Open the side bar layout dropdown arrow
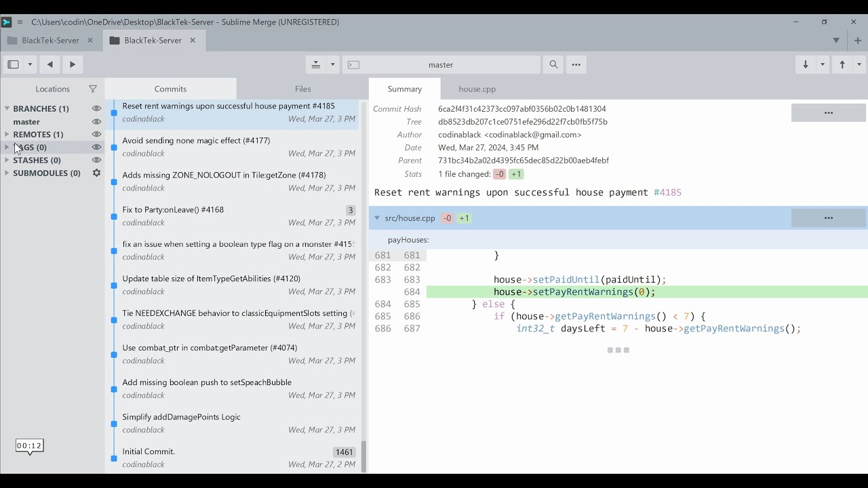 click(x=30, y=64)
